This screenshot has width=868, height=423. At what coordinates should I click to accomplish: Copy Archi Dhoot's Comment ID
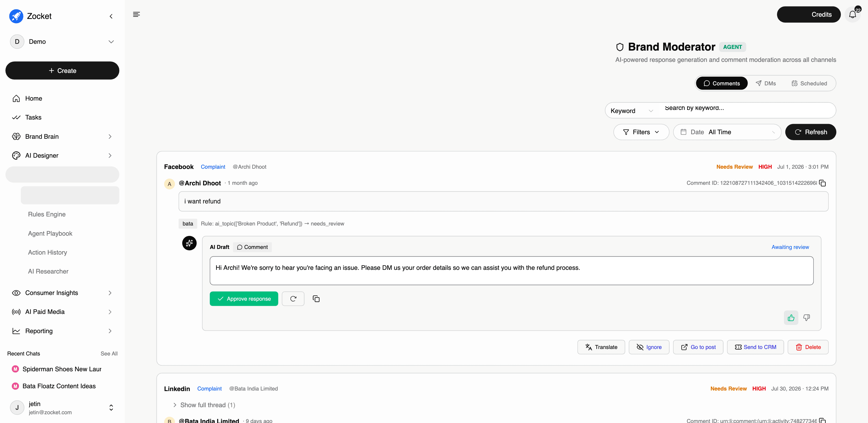point(823,183)
